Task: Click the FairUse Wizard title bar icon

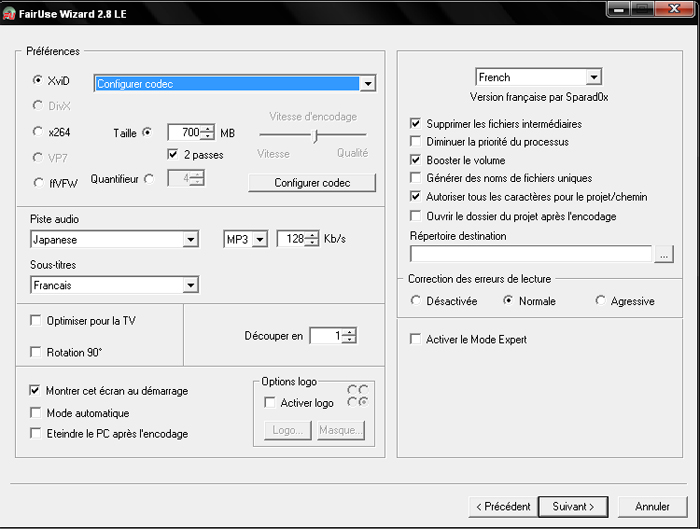Action: 9,13
